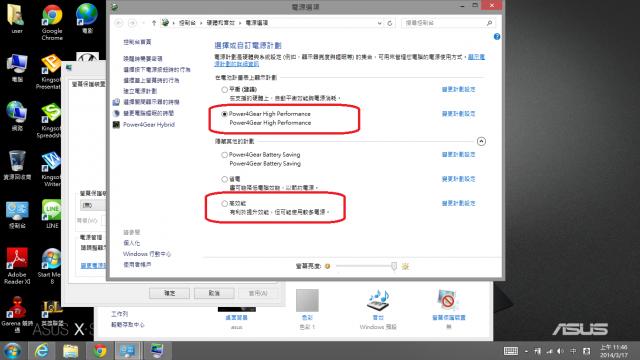Screen dimensions: 640x360
Task: Open Power4Gear Hybrid link in sidebar
Action: pos(149,124)
